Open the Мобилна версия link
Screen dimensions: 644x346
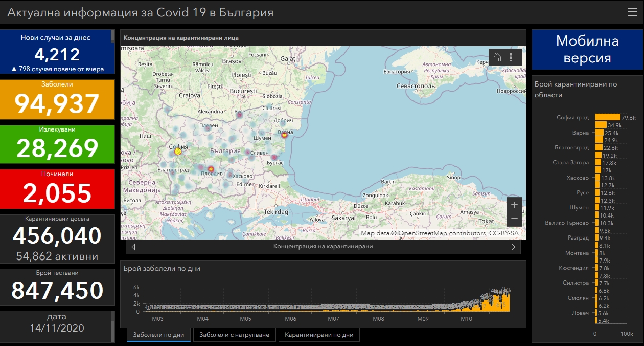[587, 49]
